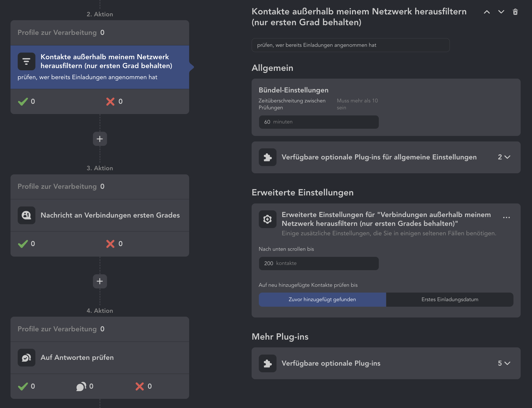The height and width of the screenshot is (408, 532).
Task: Click the message icon for first-degree connections
Action: click(26, 215)
